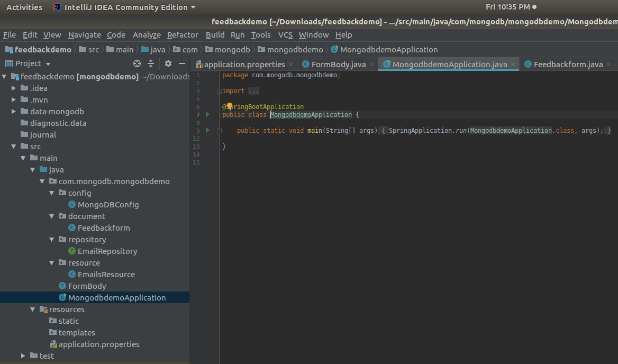Expand the .mvn folder
Viewport: 618px width, 364px height.
coord(14,99)
